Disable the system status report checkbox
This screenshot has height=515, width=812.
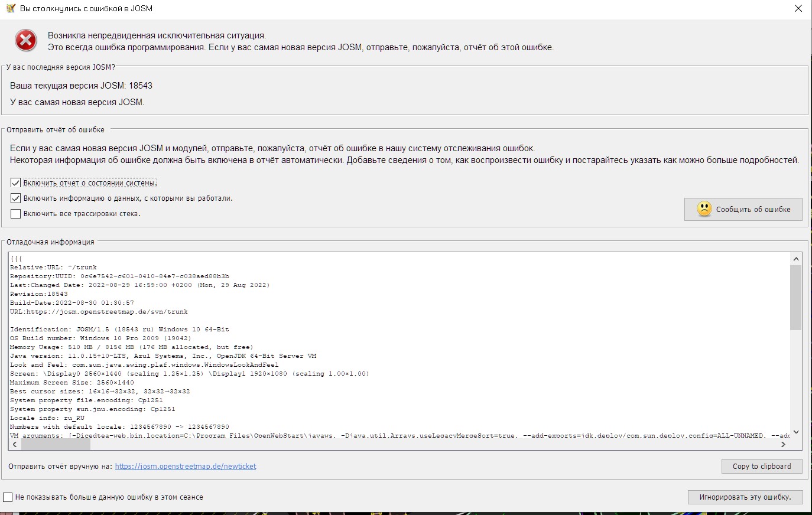16,183
